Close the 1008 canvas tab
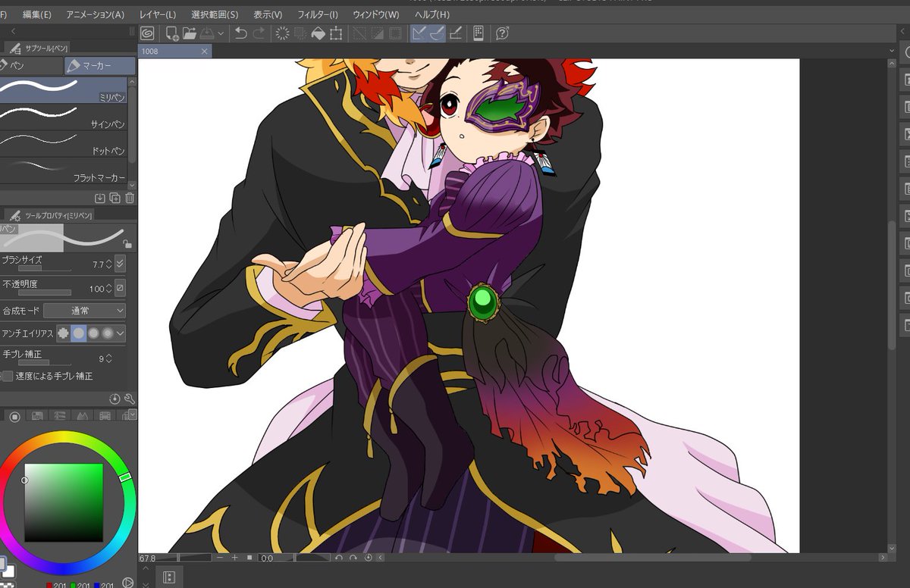The image size is (910, 588). (204, 52)
